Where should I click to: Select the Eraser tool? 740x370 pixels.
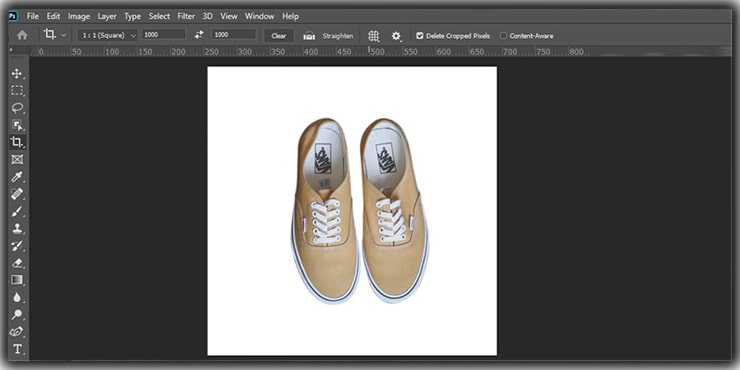pos(17,263)
